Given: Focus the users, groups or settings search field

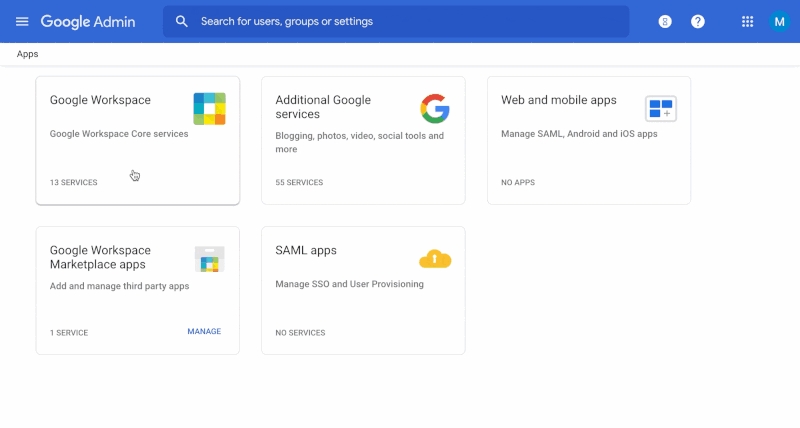Looking at the screenshot, I should (400, 21).
